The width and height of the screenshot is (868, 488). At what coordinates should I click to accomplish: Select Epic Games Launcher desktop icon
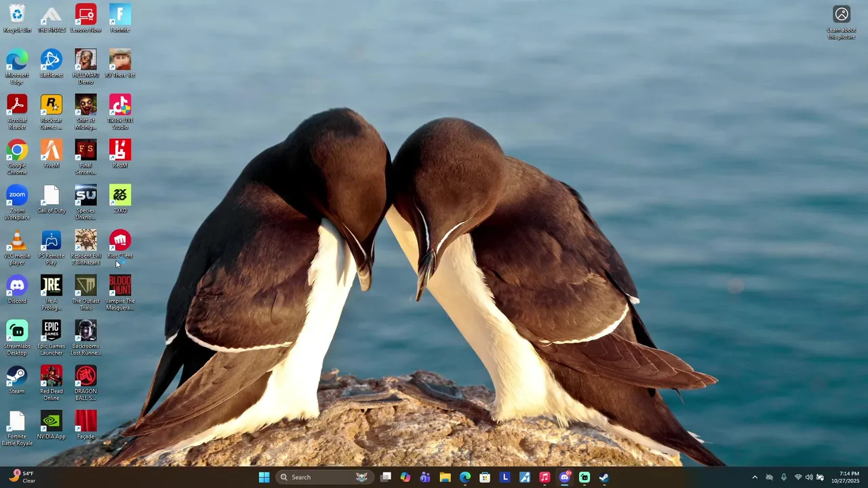tap(52, 338)
